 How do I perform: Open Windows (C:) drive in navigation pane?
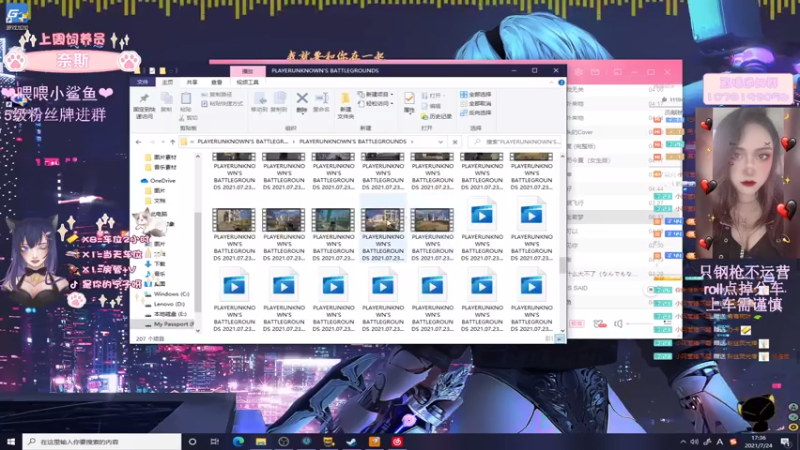tap(167, 294)
